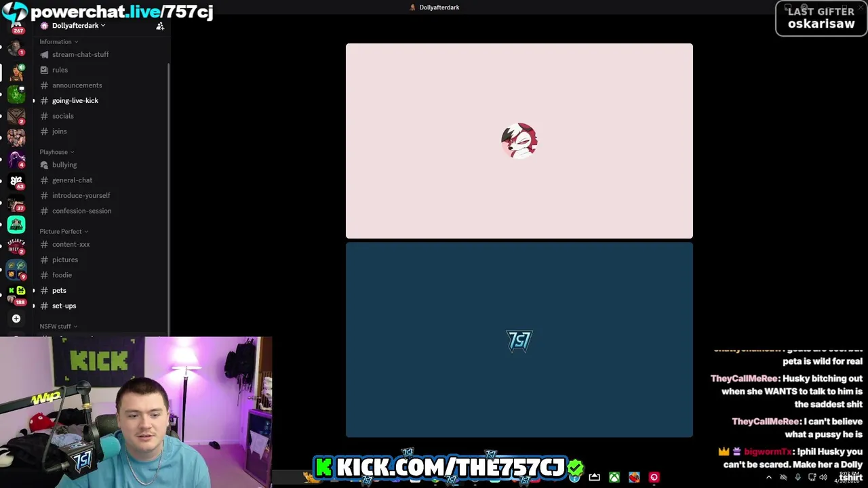
Task: Click the white tray-shaped taskbar icon left of Xbox
Action: click(x=594, y=477)
